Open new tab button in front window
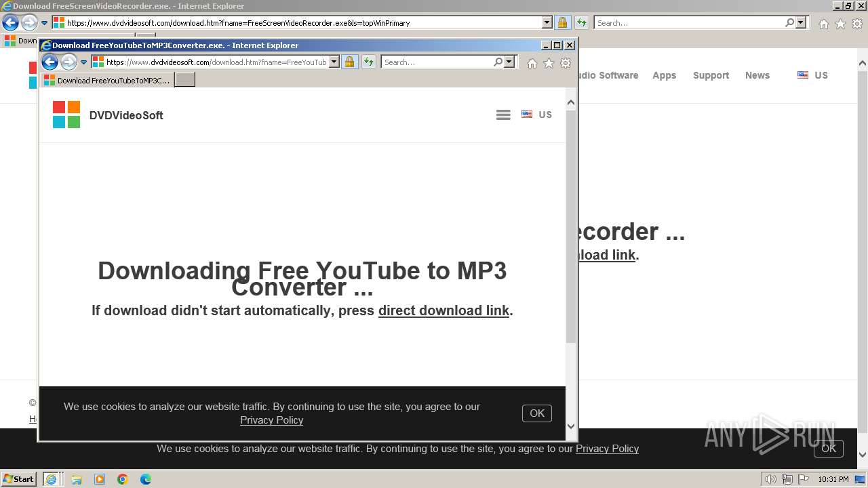 click(x=185, y=80)
